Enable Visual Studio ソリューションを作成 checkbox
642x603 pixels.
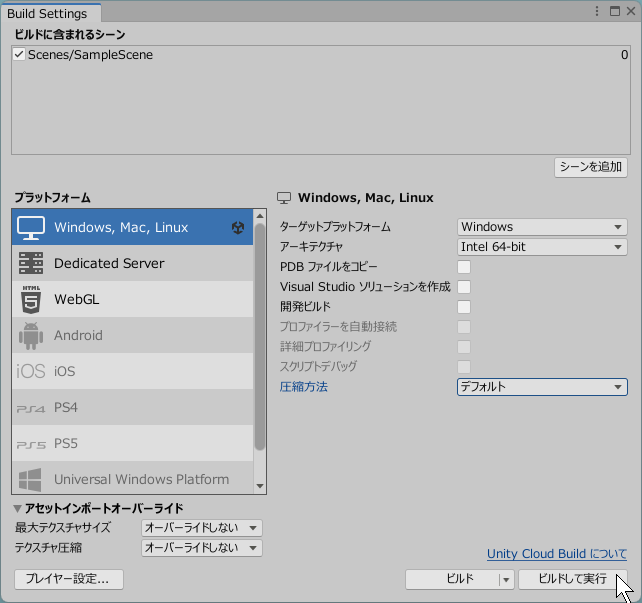[x=464, y=287]
